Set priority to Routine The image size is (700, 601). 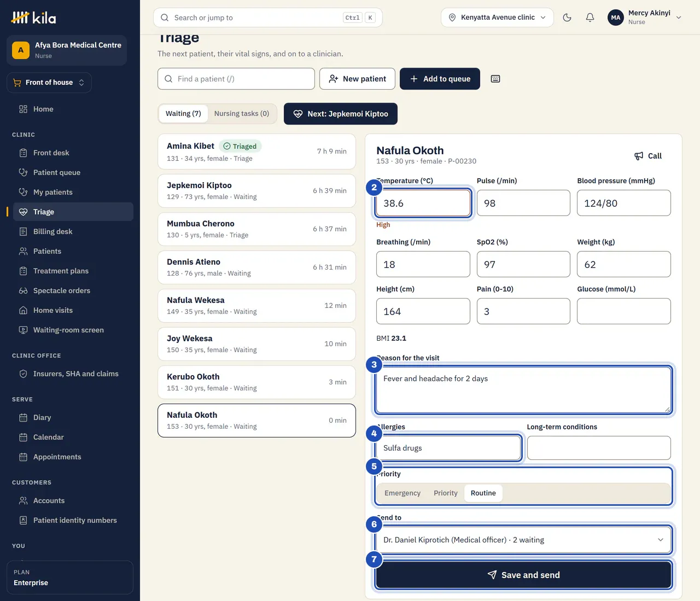483,493
